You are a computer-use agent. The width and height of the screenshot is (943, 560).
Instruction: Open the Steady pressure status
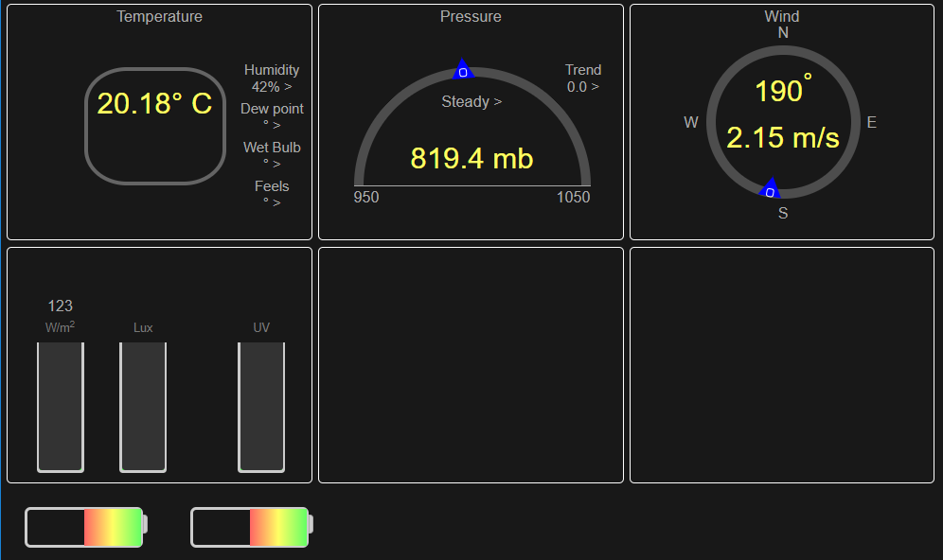471,102
